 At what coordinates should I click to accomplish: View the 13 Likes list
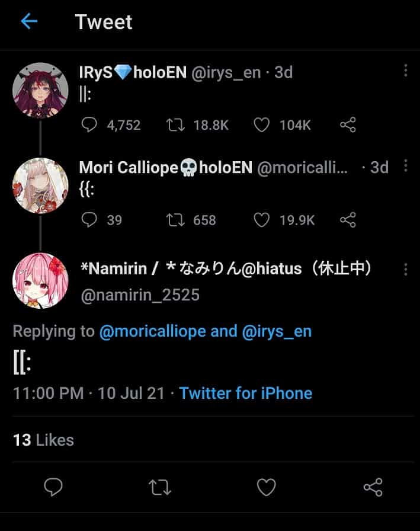tap(43, 440)
